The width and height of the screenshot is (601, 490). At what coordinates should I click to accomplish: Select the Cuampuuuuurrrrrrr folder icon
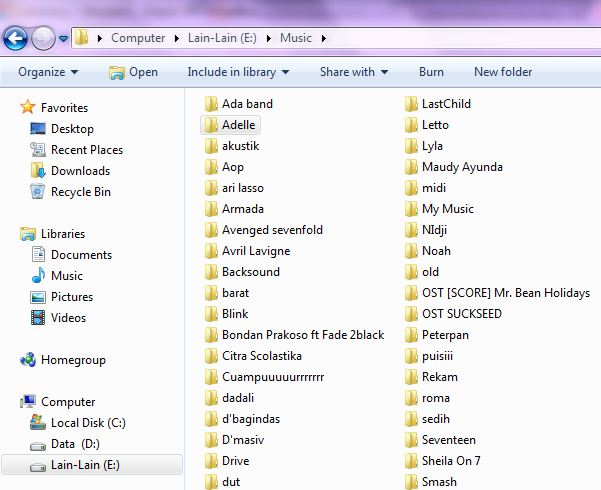pyautogui.click(x=211, y=377)
